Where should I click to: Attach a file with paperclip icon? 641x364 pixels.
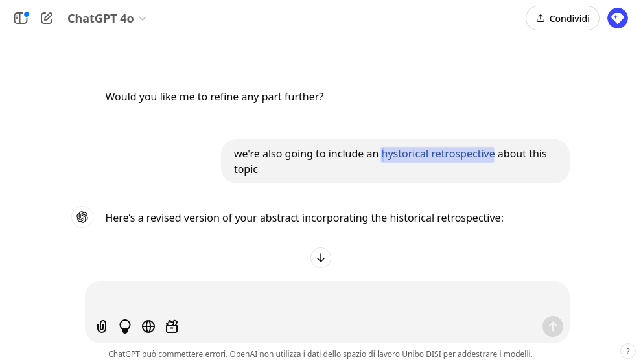tap(102, 326)
